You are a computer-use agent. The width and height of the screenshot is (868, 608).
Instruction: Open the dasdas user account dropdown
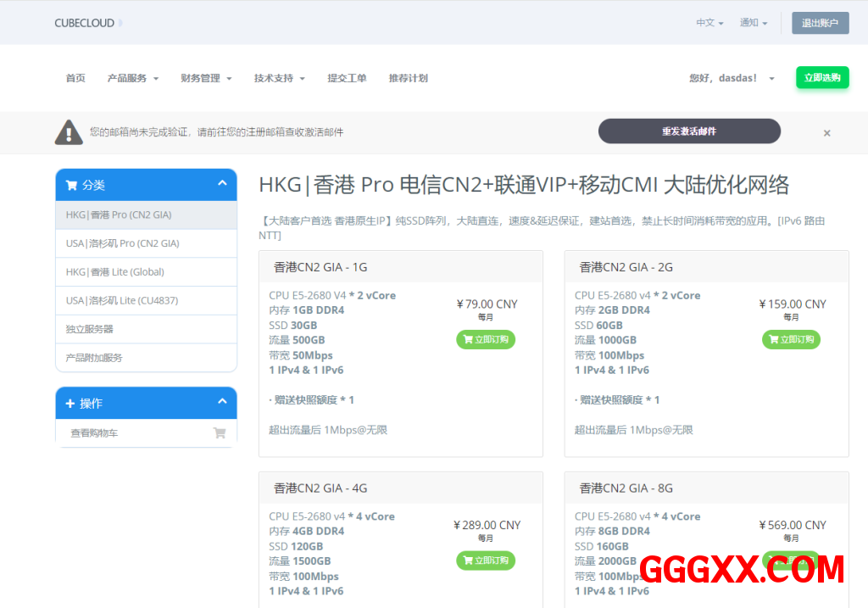point(732,78)
